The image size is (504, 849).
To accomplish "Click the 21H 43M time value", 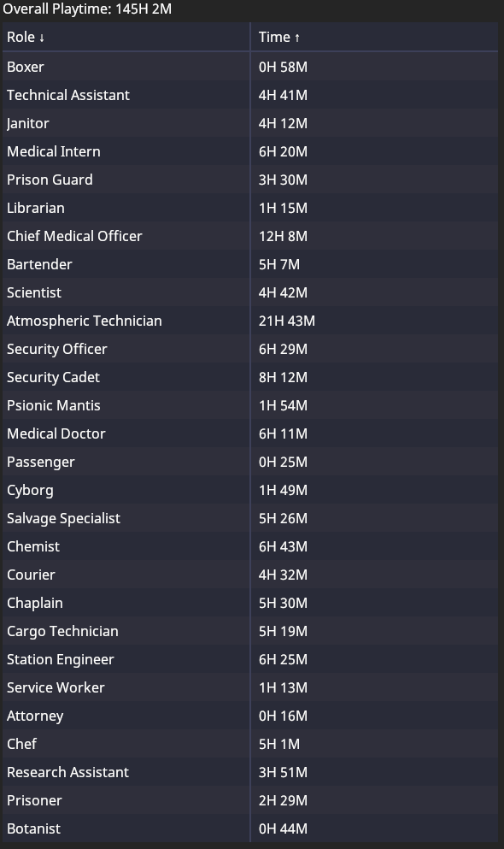I will coord(287,321).
